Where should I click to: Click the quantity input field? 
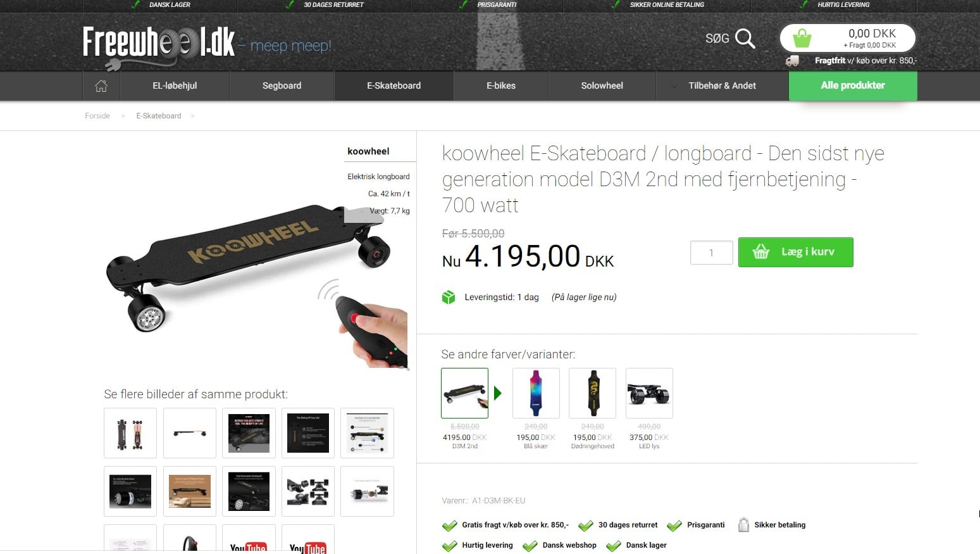pos(712,253)
